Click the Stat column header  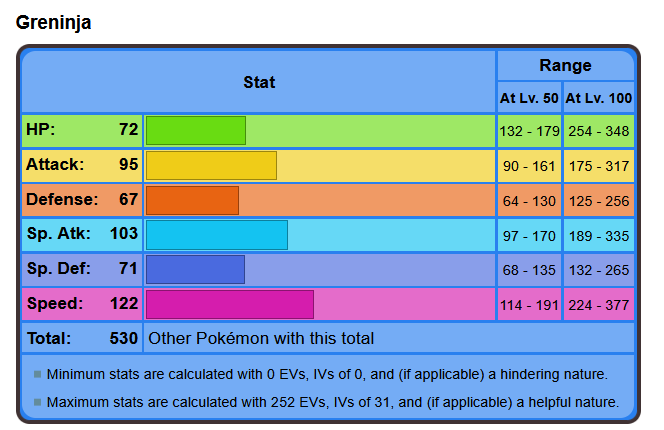click(259, 82)
